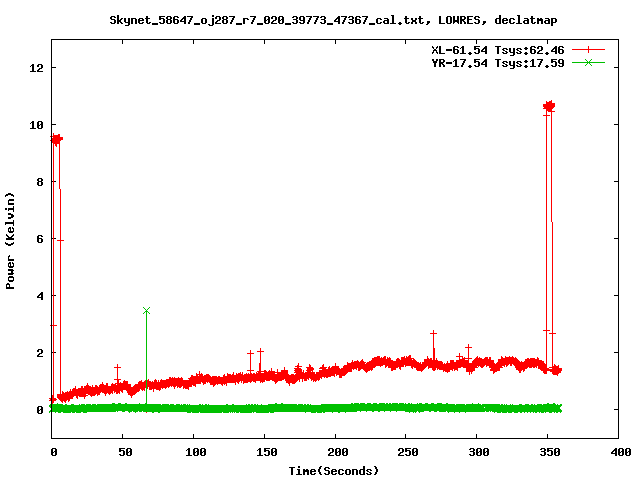Select legend entry YR-17.54 Tsys:17.59
The width and height of the screenshot is (640, 480).
(x=498, y=63)
